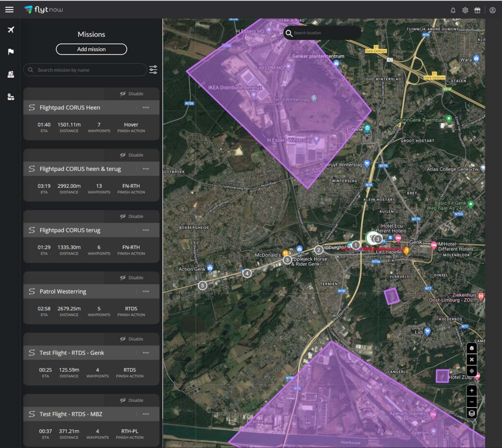Disable the Patrol Westerring mission
The image size is (502, 448).
point(132,277)
